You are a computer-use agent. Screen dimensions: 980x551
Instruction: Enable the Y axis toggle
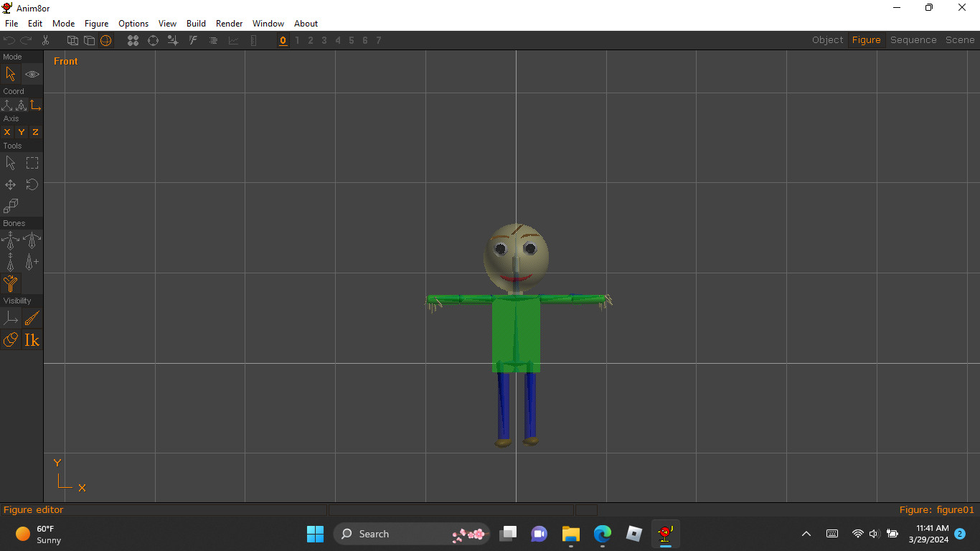point(21,132)
